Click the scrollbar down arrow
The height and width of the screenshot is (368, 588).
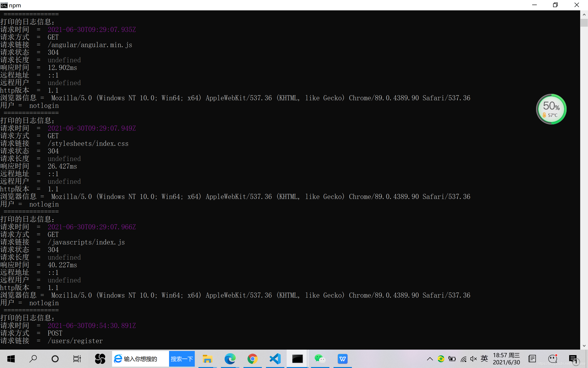(584, 346)
